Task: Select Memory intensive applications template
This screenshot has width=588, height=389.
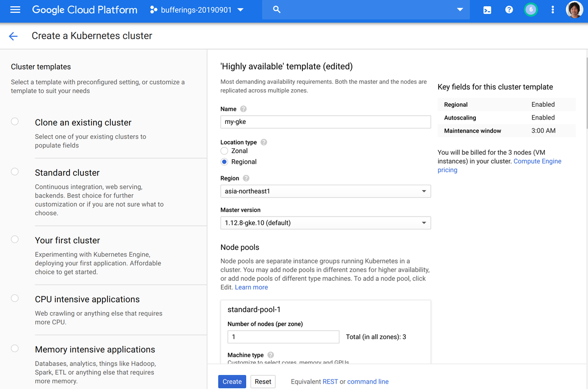Action: tap(15, 348)
